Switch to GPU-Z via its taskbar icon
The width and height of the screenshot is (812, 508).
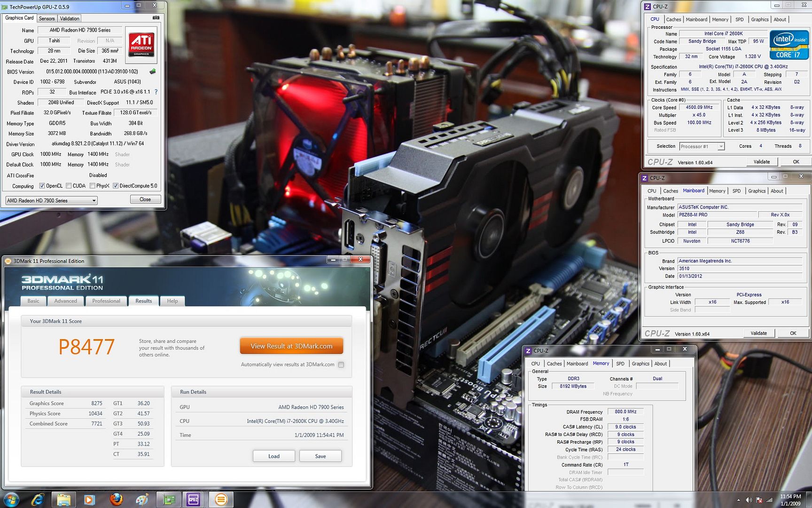[x=169, y=500]
